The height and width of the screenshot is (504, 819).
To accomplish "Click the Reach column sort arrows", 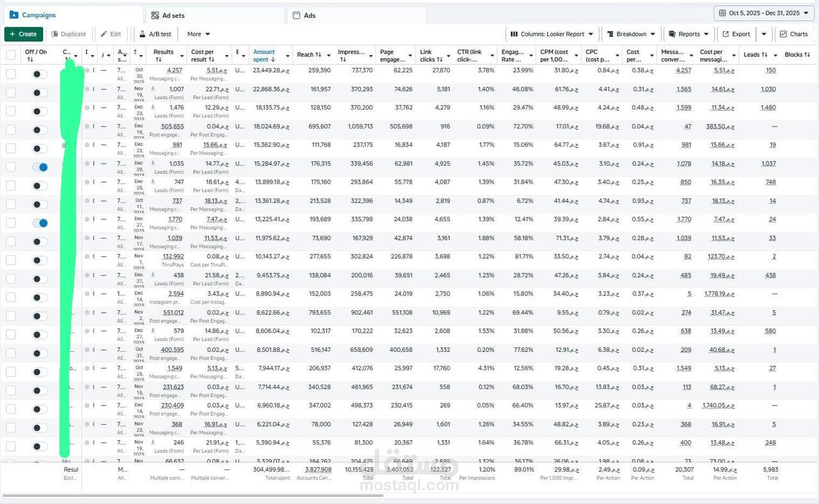I will point(319,55).
